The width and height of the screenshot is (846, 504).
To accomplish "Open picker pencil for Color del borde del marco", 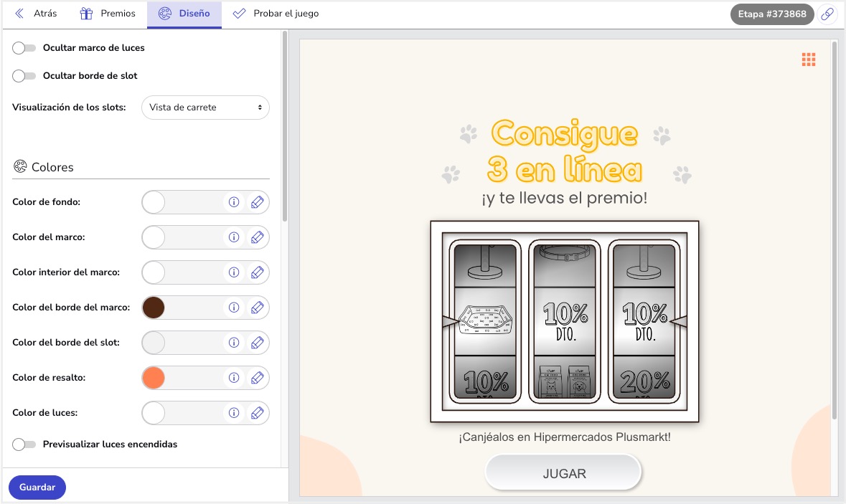I will [x=258, y=308].
